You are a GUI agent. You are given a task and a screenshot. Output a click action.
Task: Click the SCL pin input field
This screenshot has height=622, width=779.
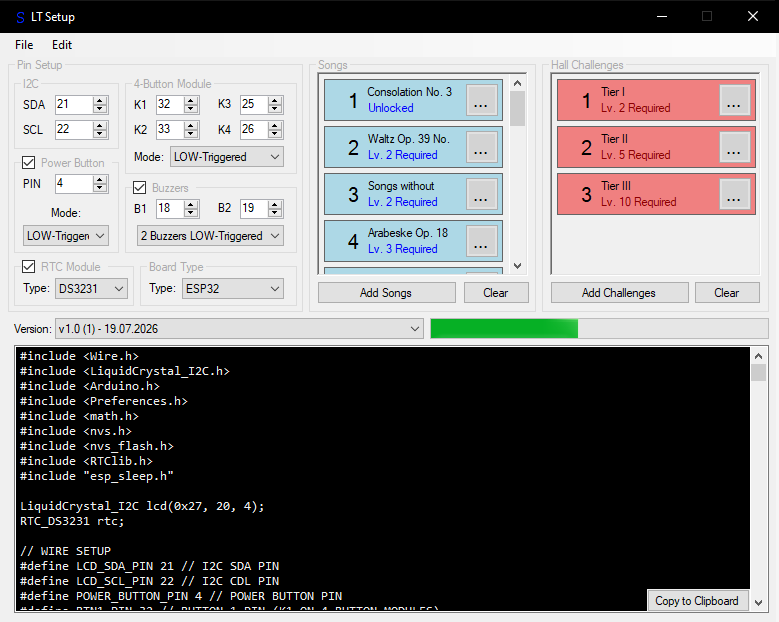pos(74,129)
